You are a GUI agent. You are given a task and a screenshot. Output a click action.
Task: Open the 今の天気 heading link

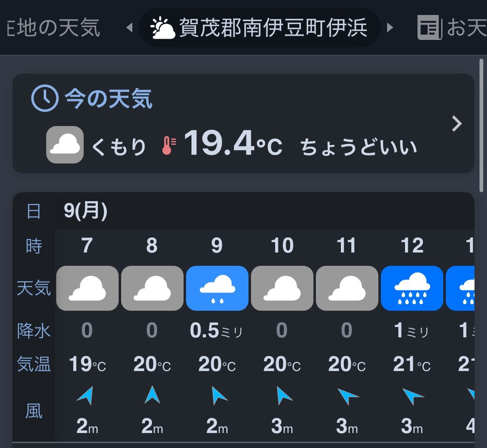pos(108,99)
